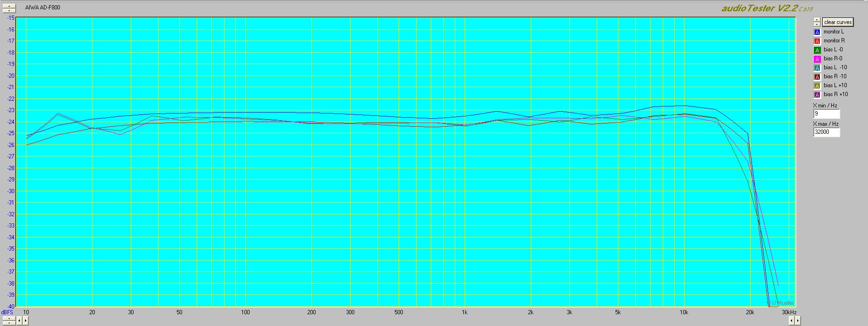Click the up spinner next to clear curves
Viewport: 868px width, 326px height.
pos(817,20)
